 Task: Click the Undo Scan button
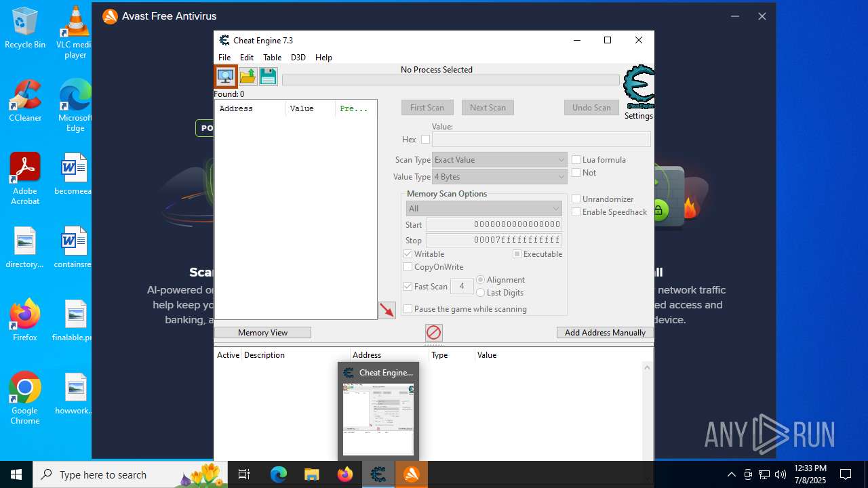(591, 108)
